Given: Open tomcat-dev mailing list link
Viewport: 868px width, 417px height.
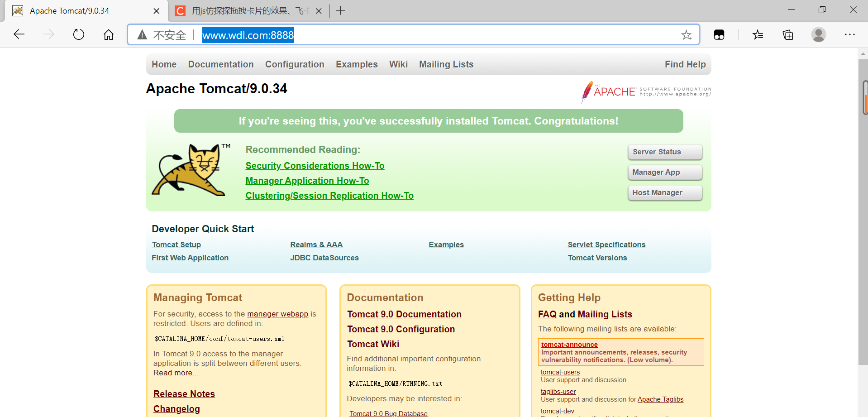Looking at the screenshot, I should point(557,411).
